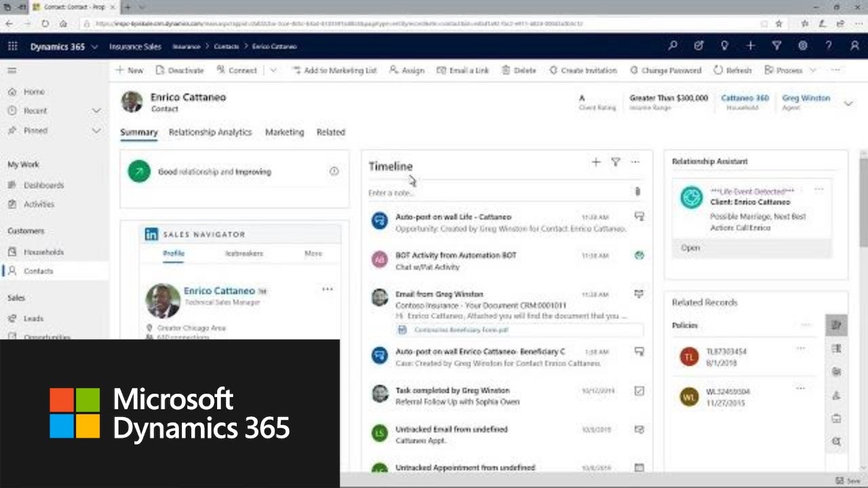This screenshot has width=868, height=488.
Task: Open the user account icon
Action: click(x=854, y=46)
